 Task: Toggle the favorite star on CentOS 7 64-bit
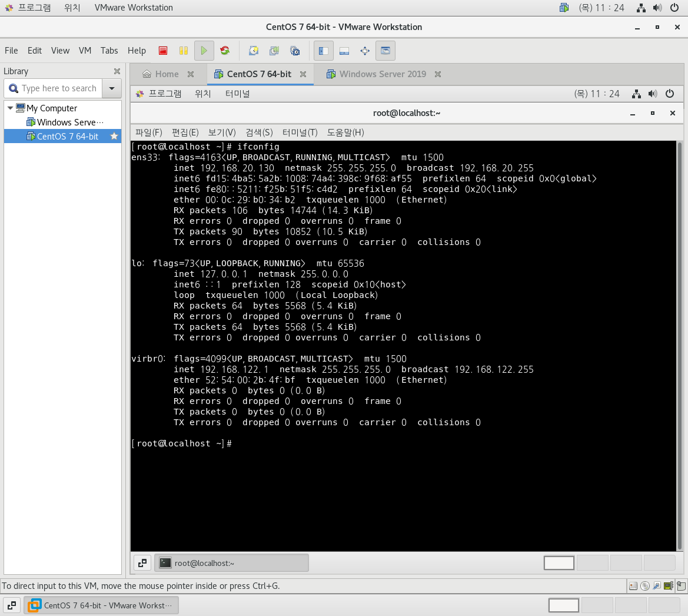pos(114,136)
